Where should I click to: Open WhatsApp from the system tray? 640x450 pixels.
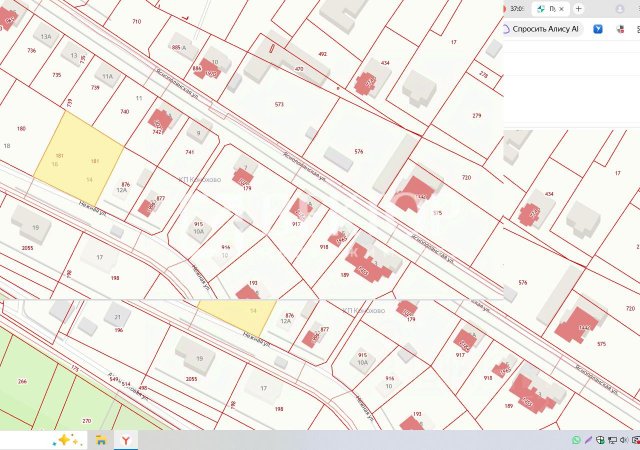pos(576,440)
